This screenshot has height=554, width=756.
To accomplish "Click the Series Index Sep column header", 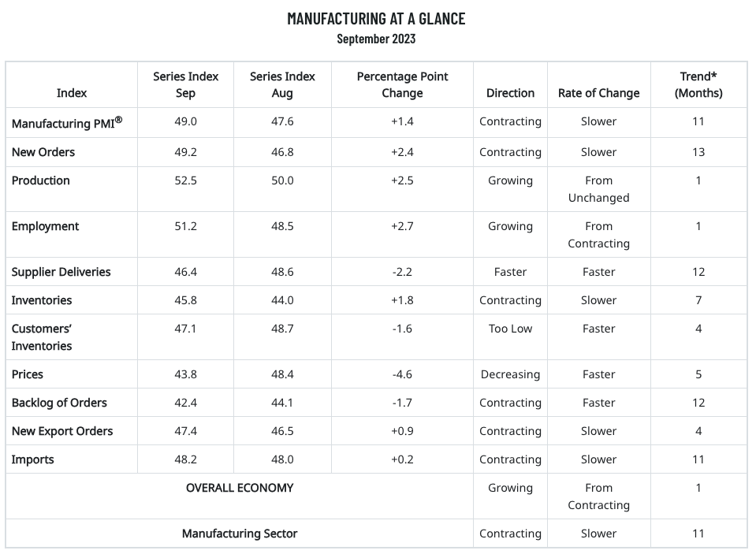I will [x=186, y=84].
